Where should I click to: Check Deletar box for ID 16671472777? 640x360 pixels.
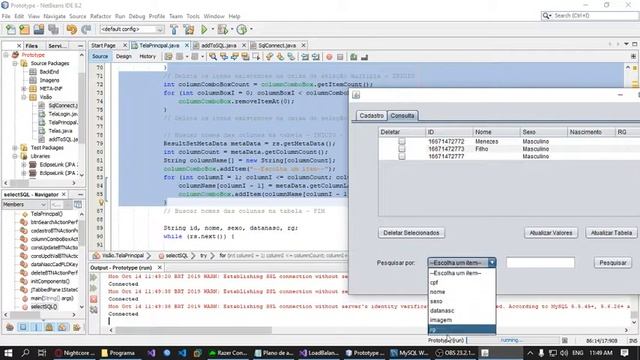pos(402,156)
